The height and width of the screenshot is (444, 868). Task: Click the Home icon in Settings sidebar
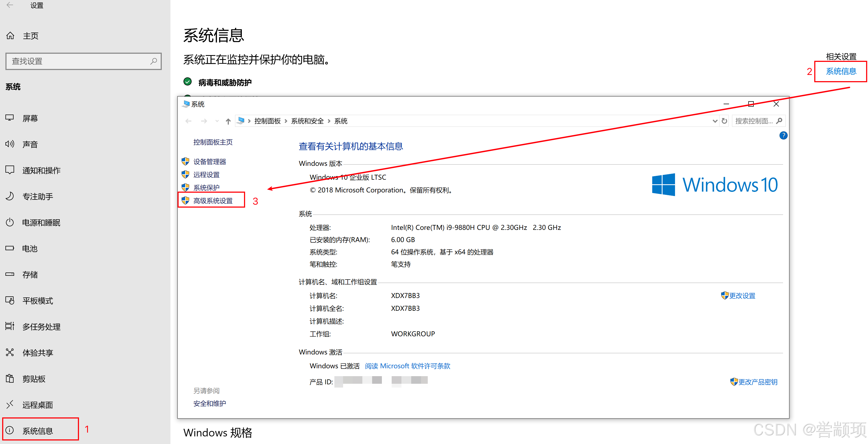point(10,35)
